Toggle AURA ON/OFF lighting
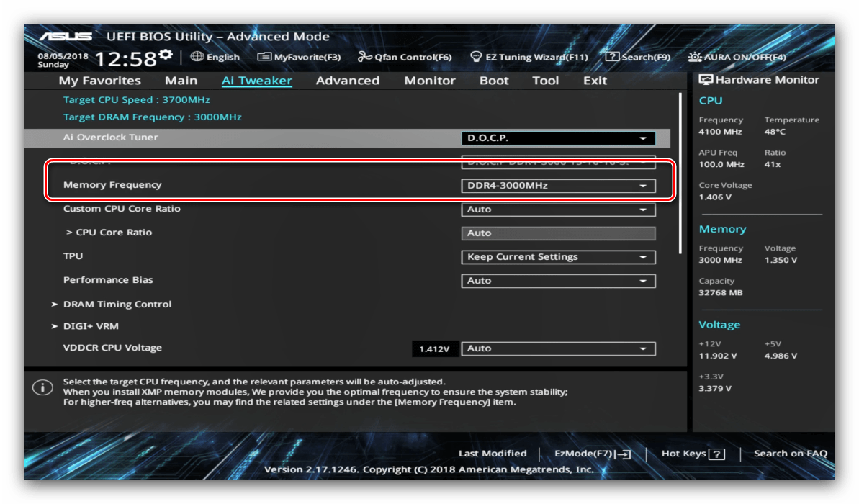The height and width of the screenshot is (504, 859). tap(695, 57)
